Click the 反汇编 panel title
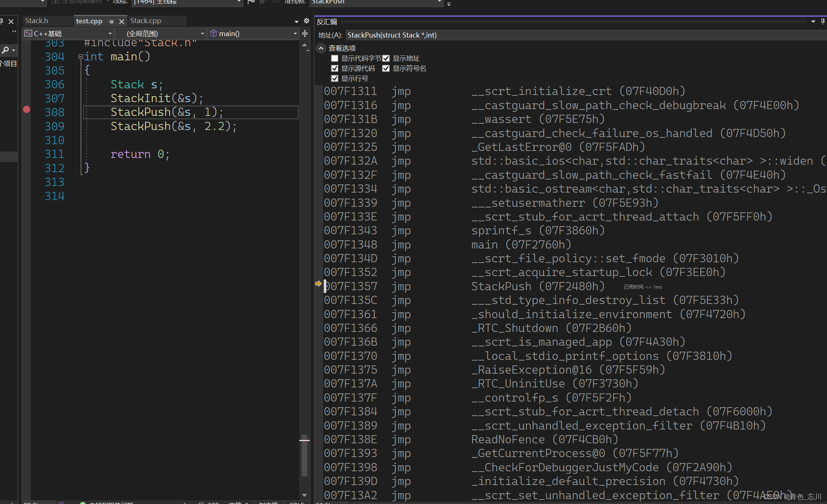This screenshot has width=827, height=504. click(x=327, y=22)
